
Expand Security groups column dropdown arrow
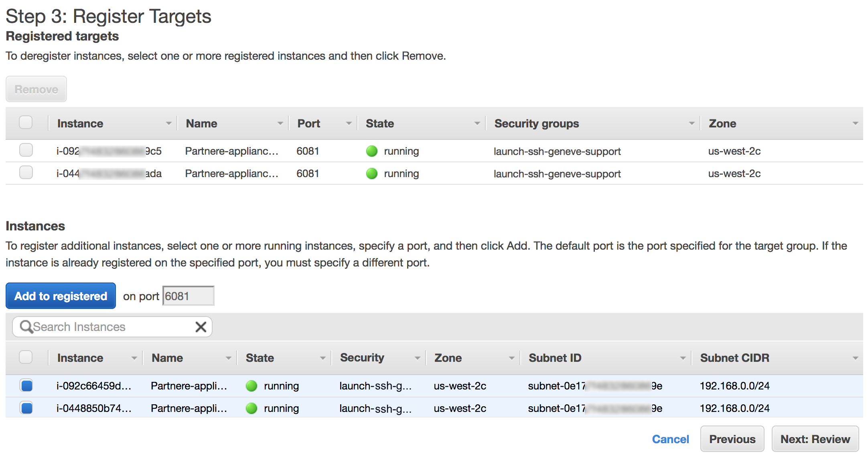pyautogui.click(x=692, y=123)
